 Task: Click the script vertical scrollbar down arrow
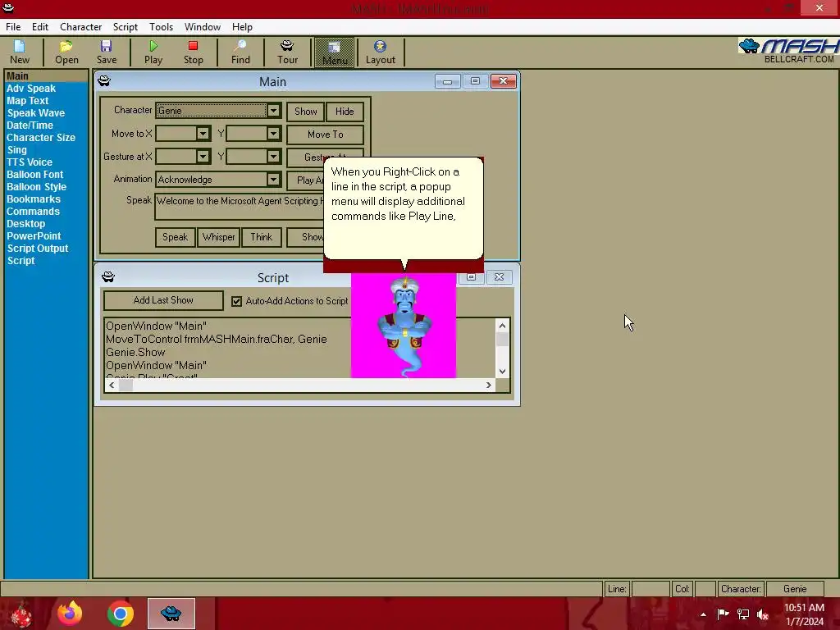503,372
